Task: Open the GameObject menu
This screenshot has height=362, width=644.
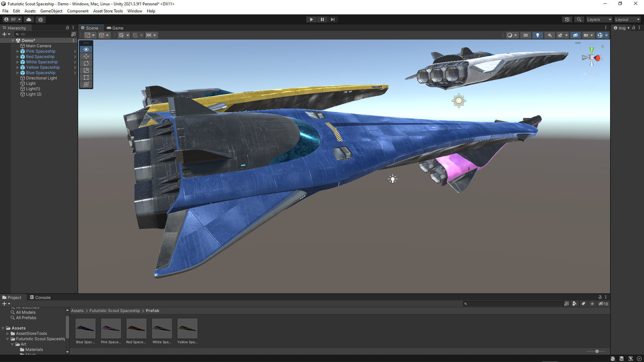Action: click(x=51, y=11)
